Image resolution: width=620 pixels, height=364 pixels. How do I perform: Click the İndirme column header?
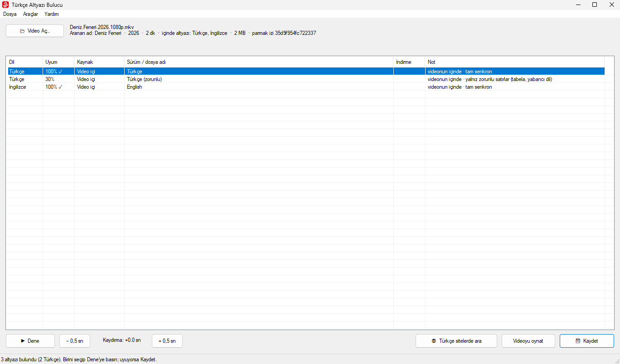409,62
